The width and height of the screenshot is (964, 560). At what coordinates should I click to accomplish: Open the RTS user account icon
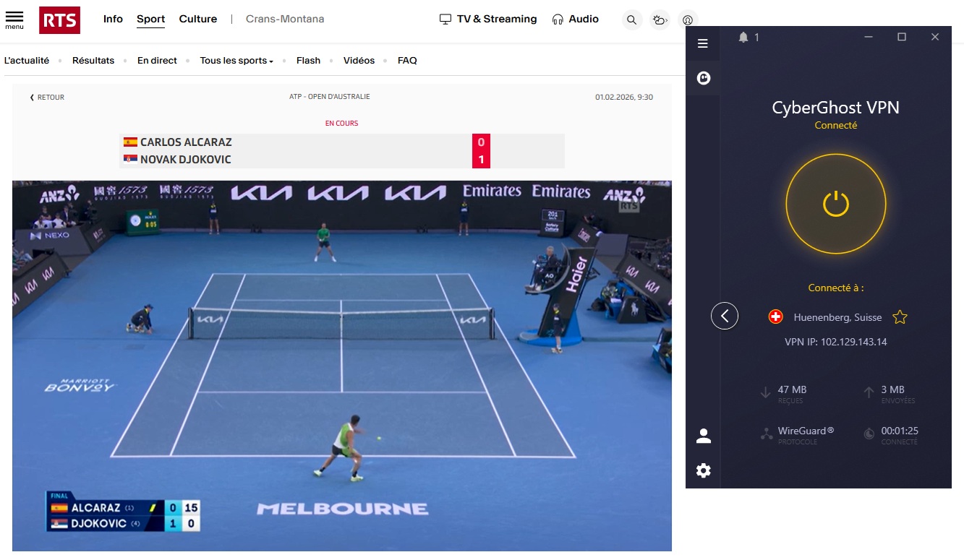(x=688, y=20)
